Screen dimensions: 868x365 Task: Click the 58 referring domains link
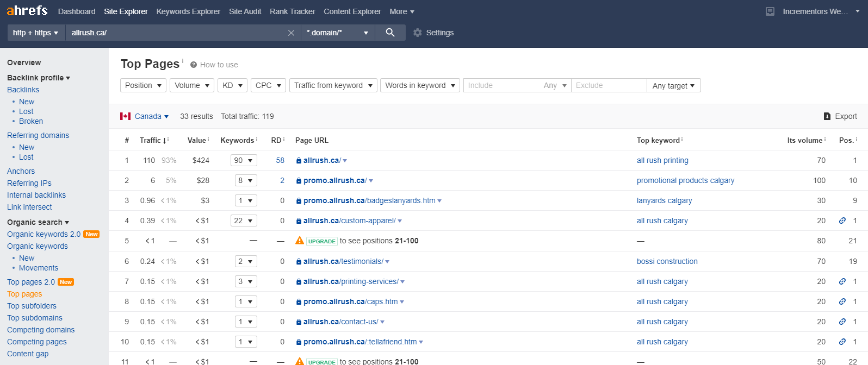(280, 160)
